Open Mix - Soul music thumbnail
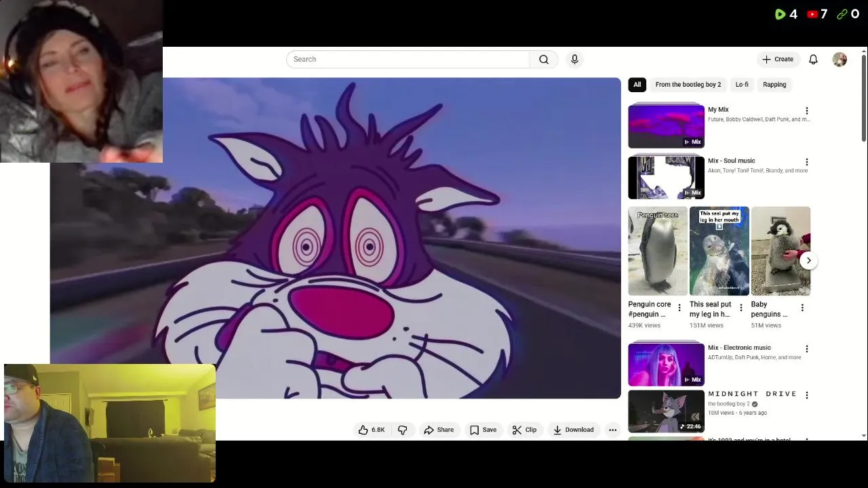868x488 pixels. point(666,177)
